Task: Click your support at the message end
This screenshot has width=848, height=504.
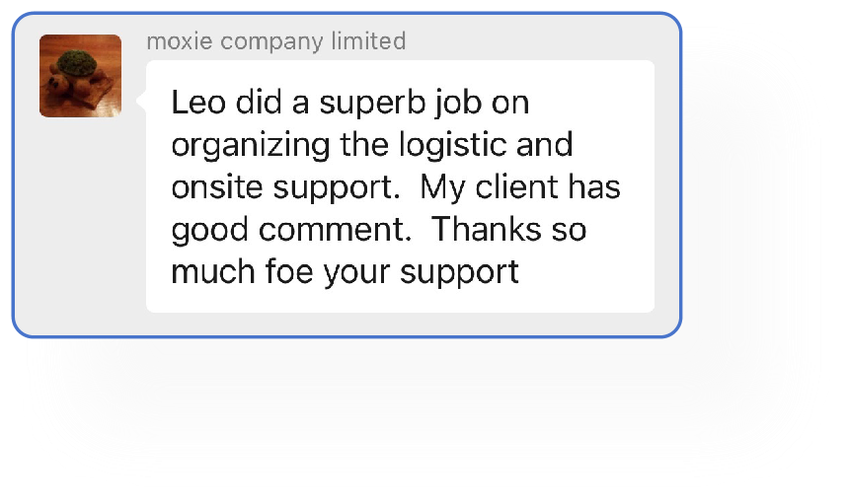Action: 422,272
